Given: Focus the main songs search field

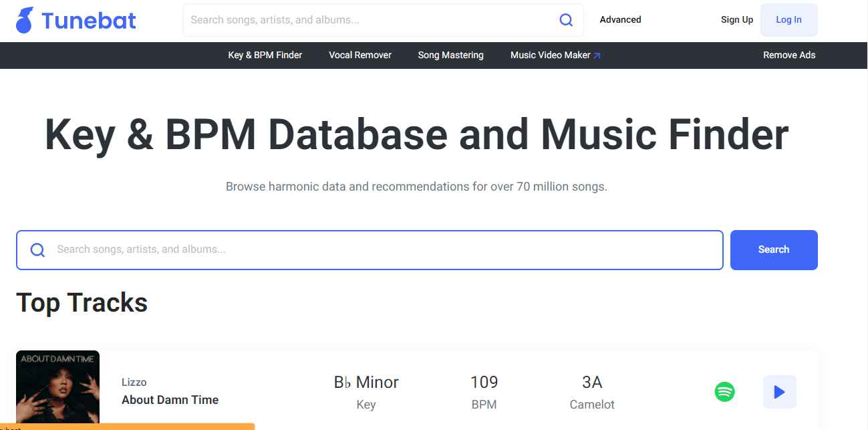Looking at the screenshot, I should [370, 250].
